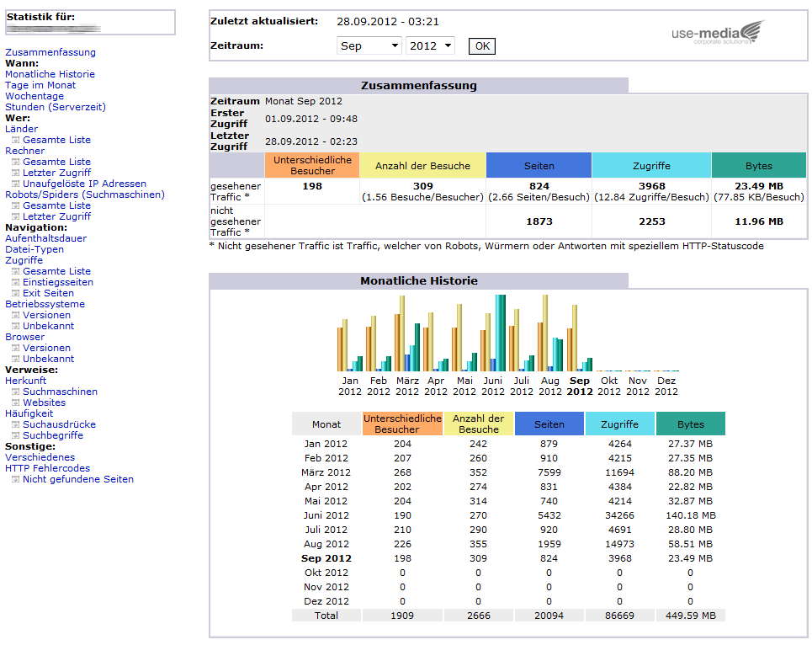Click the icon beside Suchmaschinen
The width and height of the screenshot is (812, 645).
(15, 392)
